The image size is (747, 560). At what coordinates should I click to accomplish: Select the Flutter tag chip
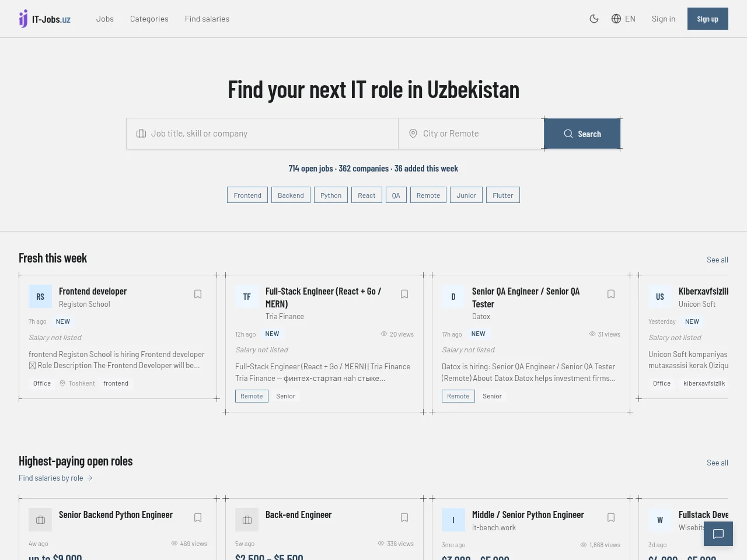coord(503,195)
